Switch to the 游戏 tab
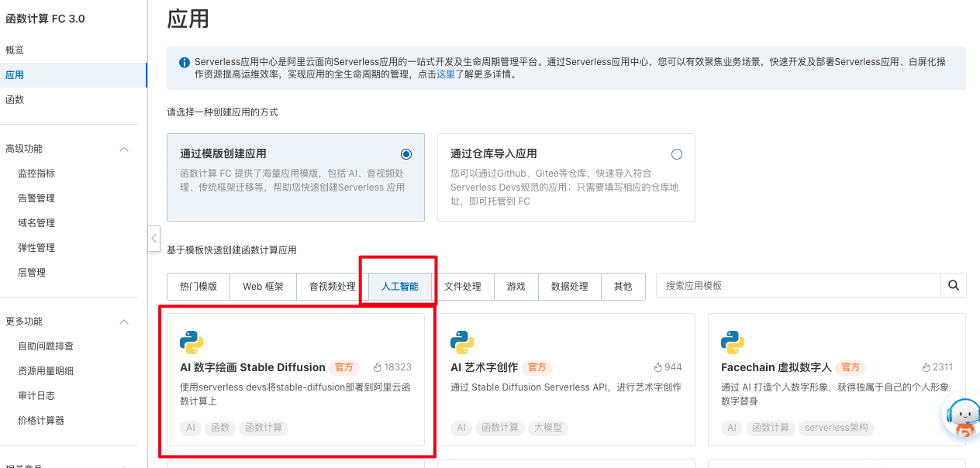Screen dimensions: 980x468 (516, 287)
